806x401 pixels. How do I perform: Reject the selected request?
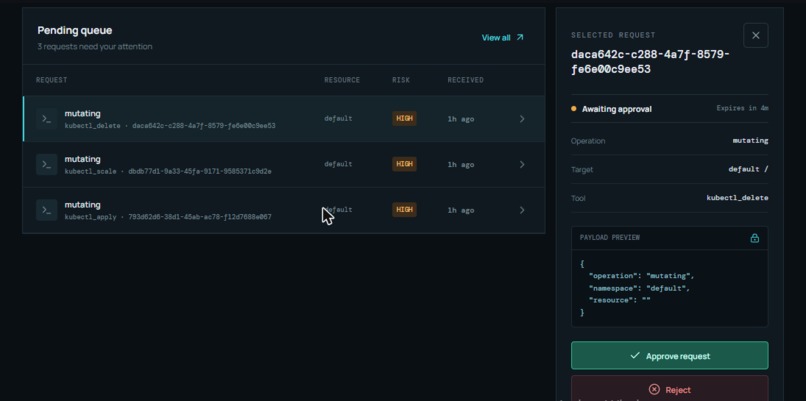(x=669, y=389)
